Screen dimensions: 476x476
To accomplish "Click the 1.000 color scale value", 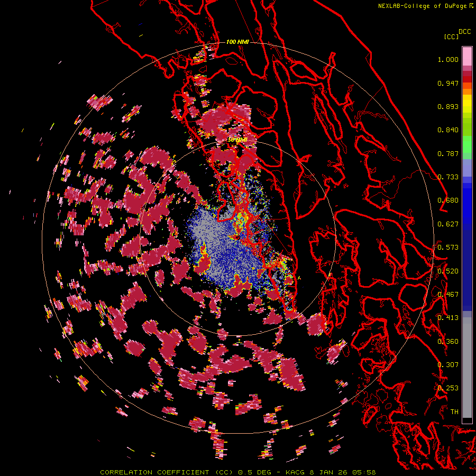I will [x=448, y=59].
